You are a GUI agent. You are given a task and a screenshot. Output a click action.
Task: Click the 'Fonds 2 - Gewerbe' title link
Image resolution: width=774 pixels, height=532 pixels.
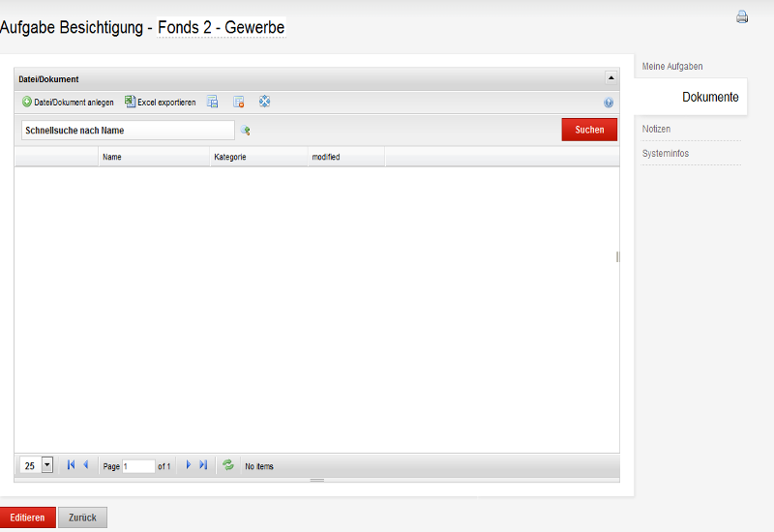pyautogui.click(x=222, y=27)
